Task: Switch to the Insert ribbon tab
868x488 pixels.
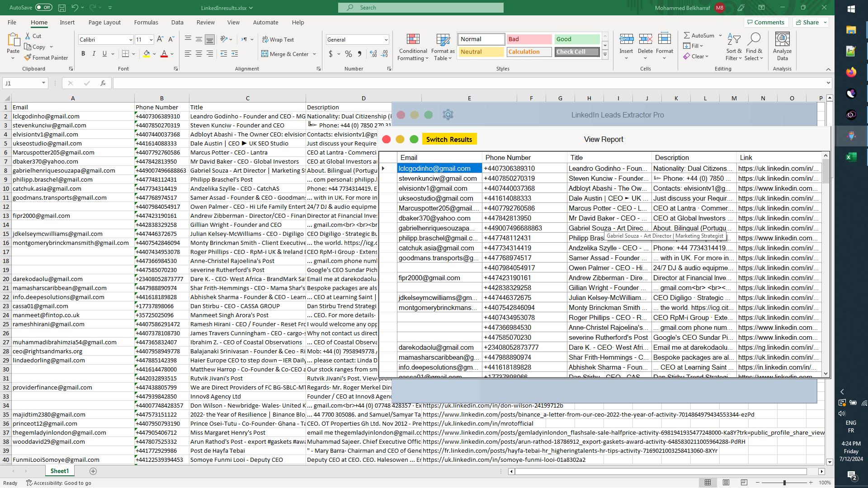Action: point(67,23)
